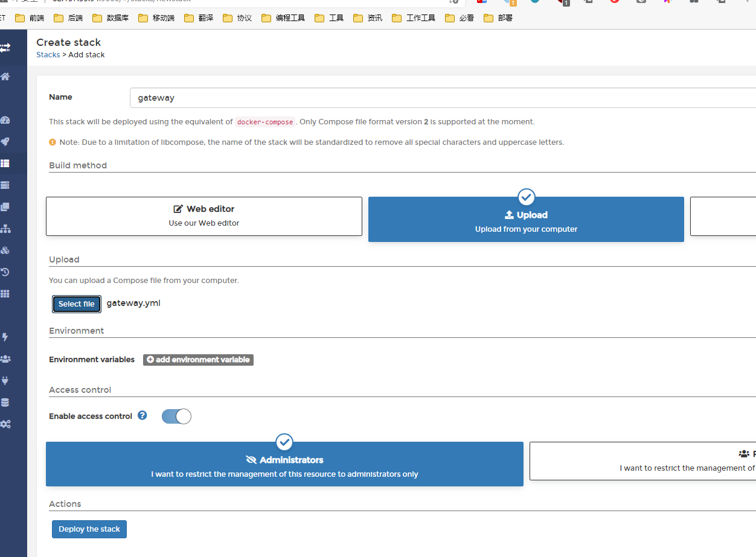Click the Environment section heading
The image size is (756, 557).
[x=77, y=331]
